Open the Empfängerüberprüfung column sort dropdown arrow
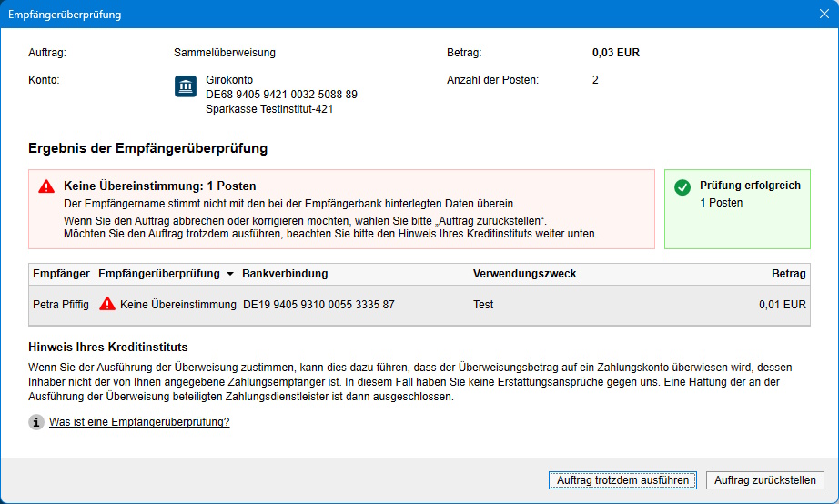This screenshot has width=839, height=504. [230, 274]
